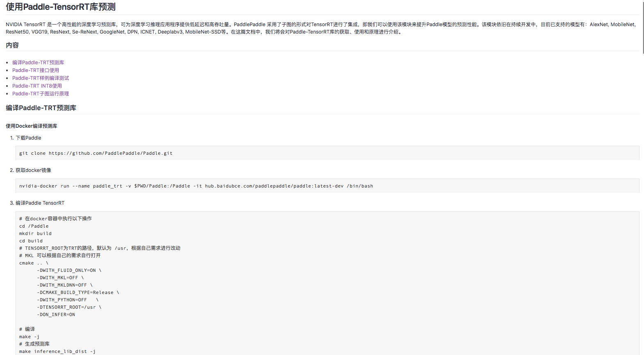The image size is (644, 355).
Task: Click the 使用Docker编译预测库 subheading
Action: pyautogui.click(x=32, y=126)
